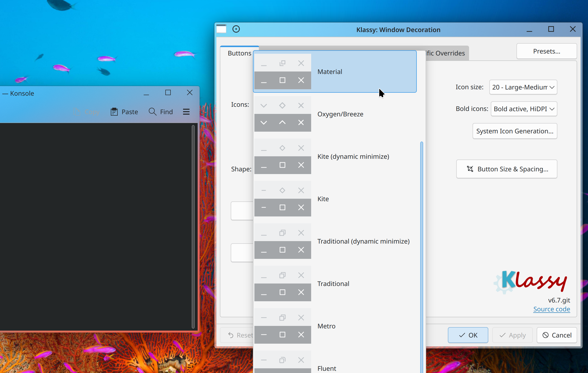Choose Oxygen/Breeze icon style

[x=335, y=114]
